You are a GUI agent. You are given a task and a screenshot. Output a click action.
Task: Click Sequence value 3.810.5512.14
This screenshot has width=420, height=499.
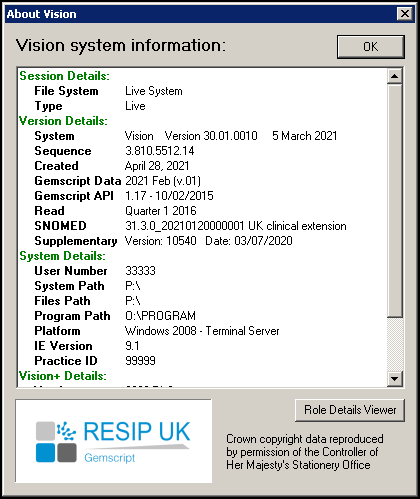(x=160, y=151)
